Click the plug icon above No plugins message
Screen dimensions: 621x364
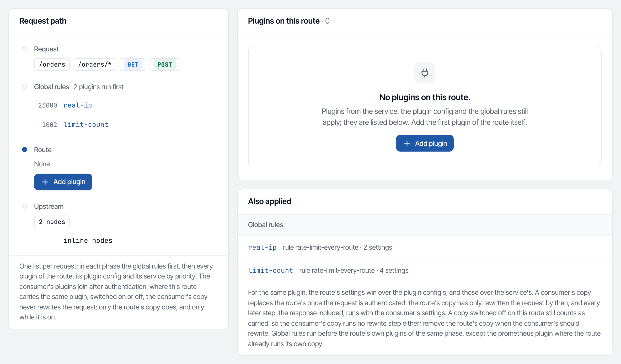425,73
